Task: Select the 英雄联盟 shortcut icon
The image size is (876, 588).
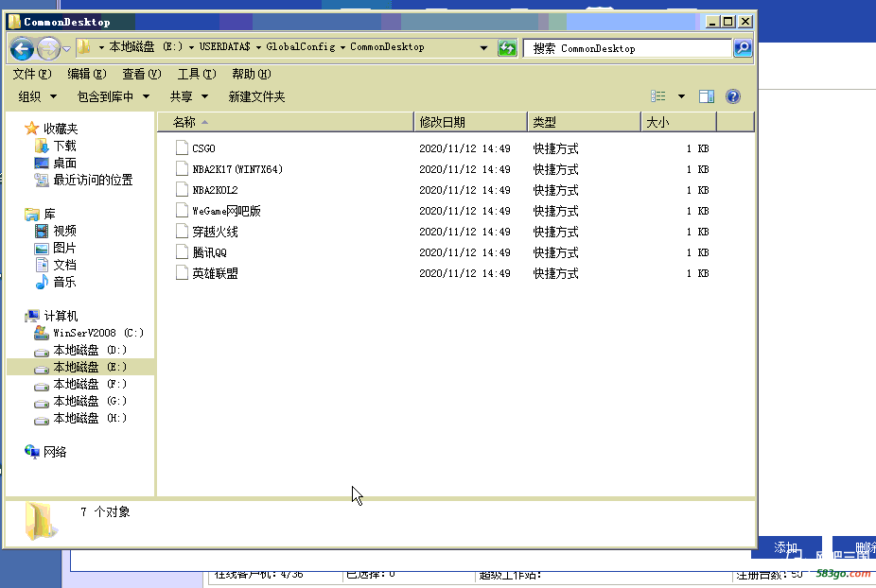Action: (182, 272)
